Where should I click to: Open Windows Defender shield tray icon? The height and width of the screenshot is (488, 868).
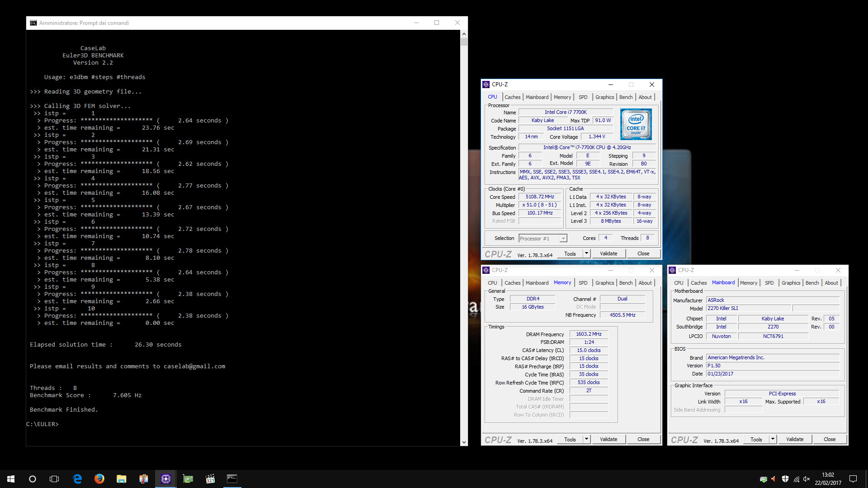785,479
